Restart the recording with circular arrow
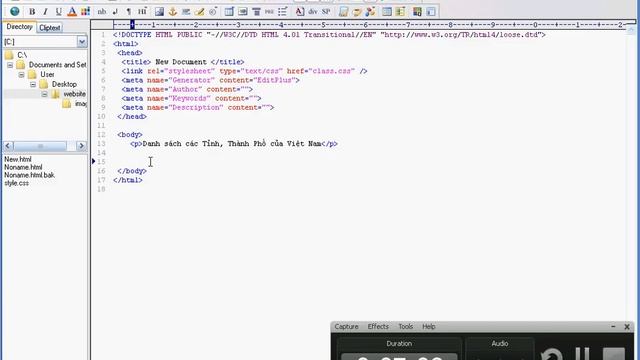640x360 pixels. point(551,354)
